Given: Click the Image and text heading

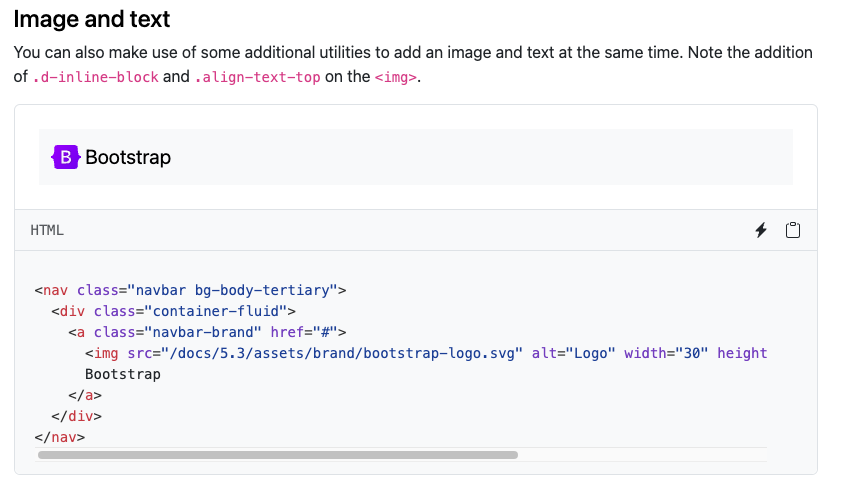Looking at the screenshot, I should 92,19.
